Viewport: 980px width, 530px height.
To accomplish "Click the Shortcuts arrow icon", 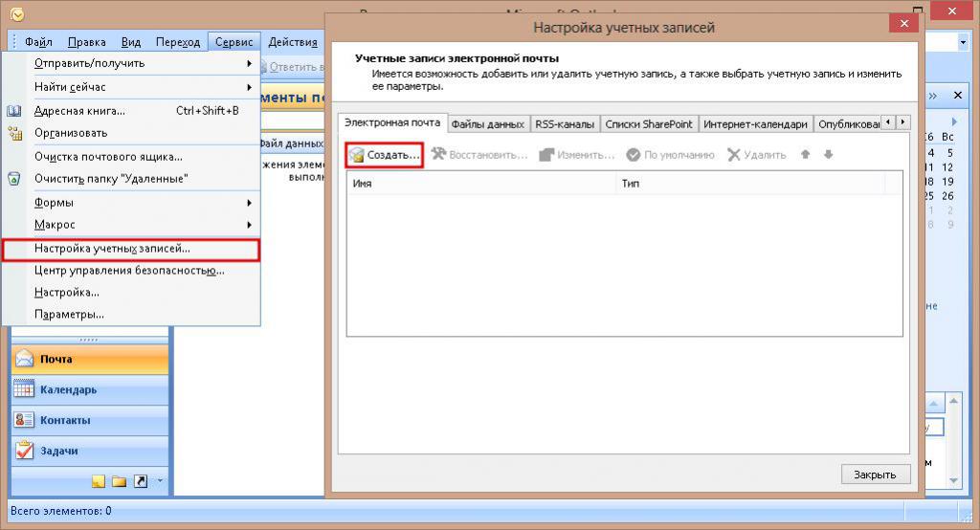I will point(141,481).
